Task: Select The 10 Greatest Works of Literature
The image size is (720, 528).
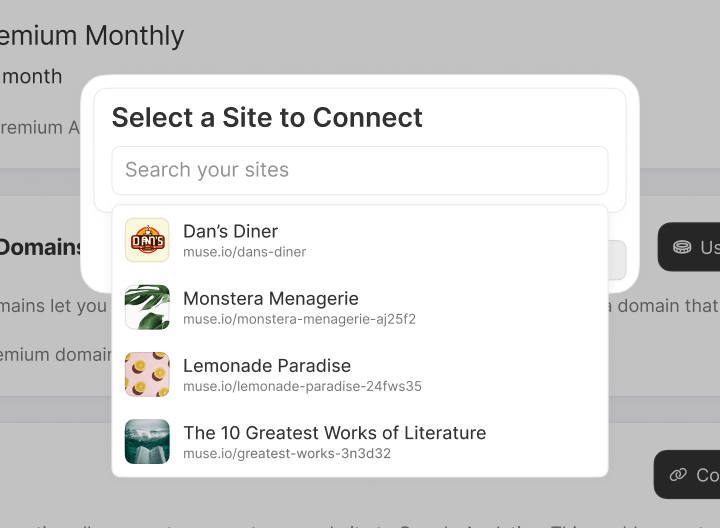Action: pyautogui.click(x=334, y=433)
